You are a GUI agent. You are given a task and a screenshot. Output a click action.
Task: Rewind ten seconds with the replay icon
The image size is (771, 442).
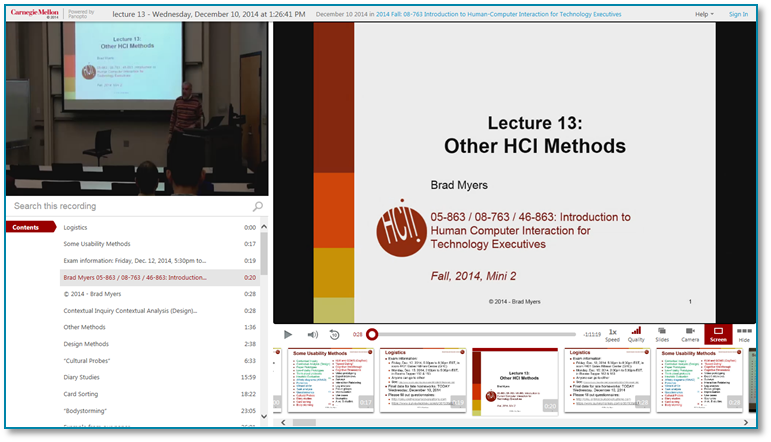pyautogui.click(x=334, y=334)
